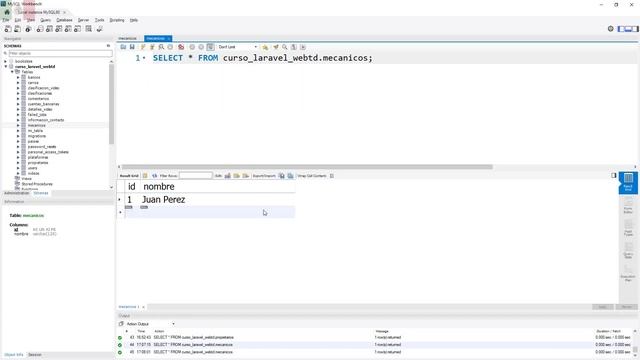Image resolution: width=640 pixels, height=360 pixels.
Task: Toggle the left sidebar layout button
Action: [x=621, y=29]
